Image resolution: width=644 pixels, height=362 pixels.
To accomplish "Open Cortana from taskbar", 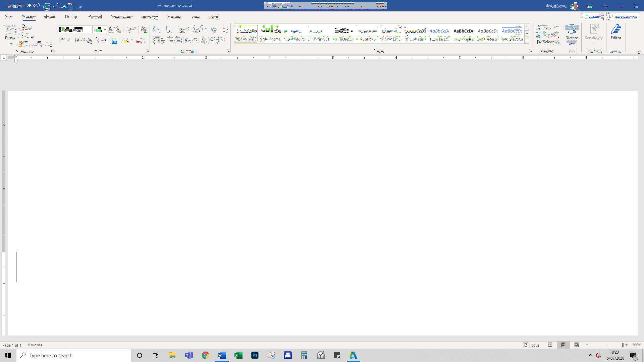I will 140,355.
